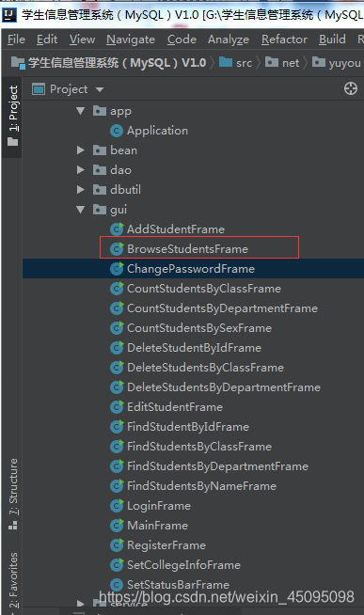Select EditStudentFrame in the tree

pyautogui.click(x=175, y=407)
